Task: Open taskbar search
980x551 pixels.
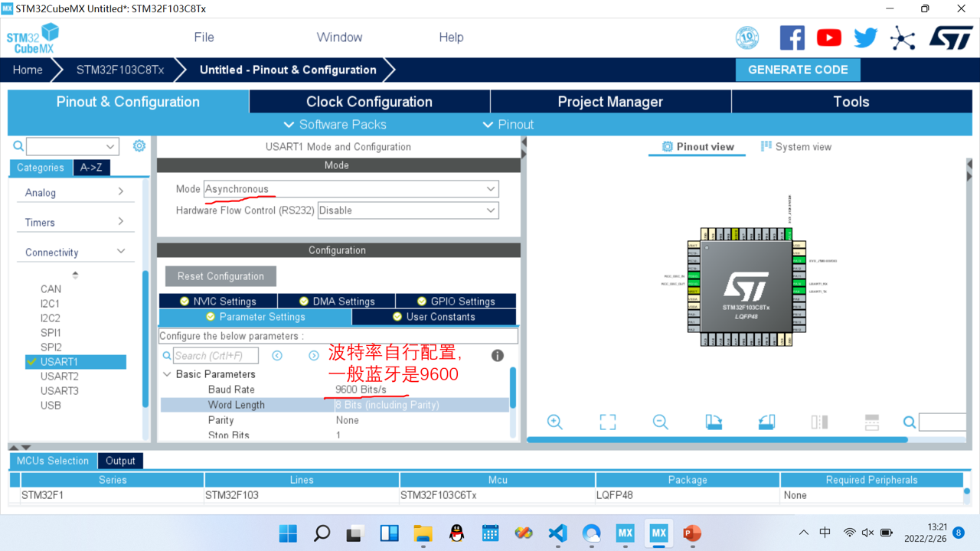Action: coord(322,533)
